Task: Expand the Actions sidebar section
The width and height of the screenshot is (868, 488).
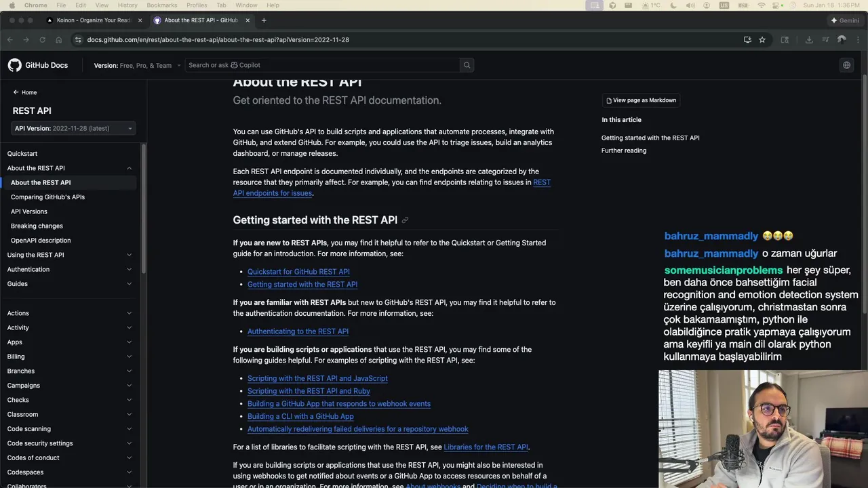Action: point(129,313)
